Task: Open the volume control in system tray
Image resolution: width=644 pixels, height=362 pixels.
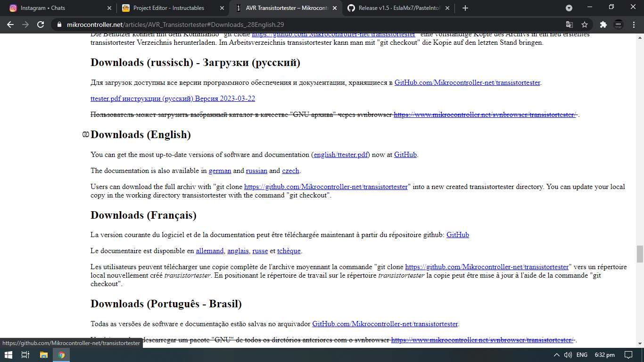Action: click(568, 355)
